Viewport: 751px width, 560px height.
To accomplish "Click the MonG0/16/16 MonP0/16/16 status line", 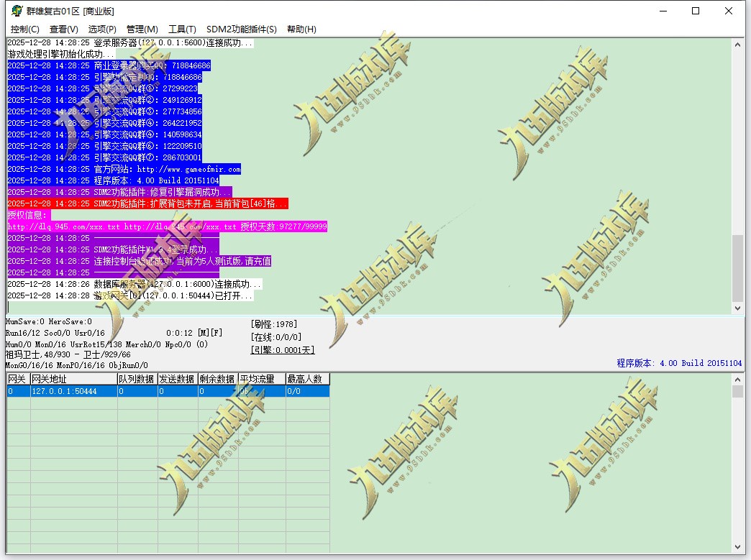I will 77,365.
